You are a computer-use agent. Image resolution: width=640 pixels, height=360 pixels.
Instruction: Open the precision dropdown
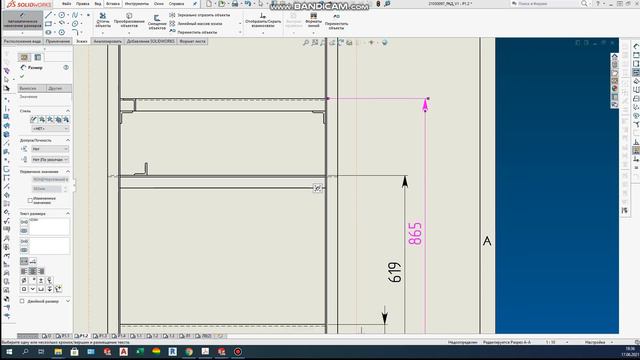pyautogui.click(x=50, y=160)
